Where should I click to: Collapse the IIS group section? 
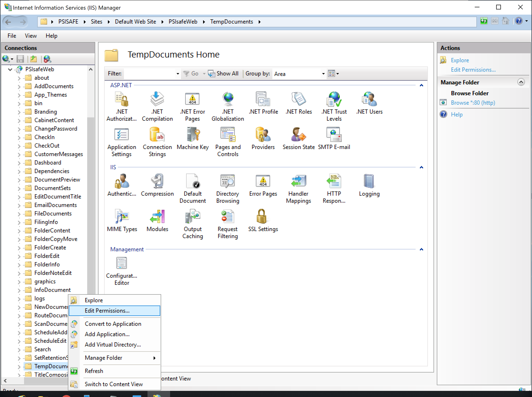point(421,167)
